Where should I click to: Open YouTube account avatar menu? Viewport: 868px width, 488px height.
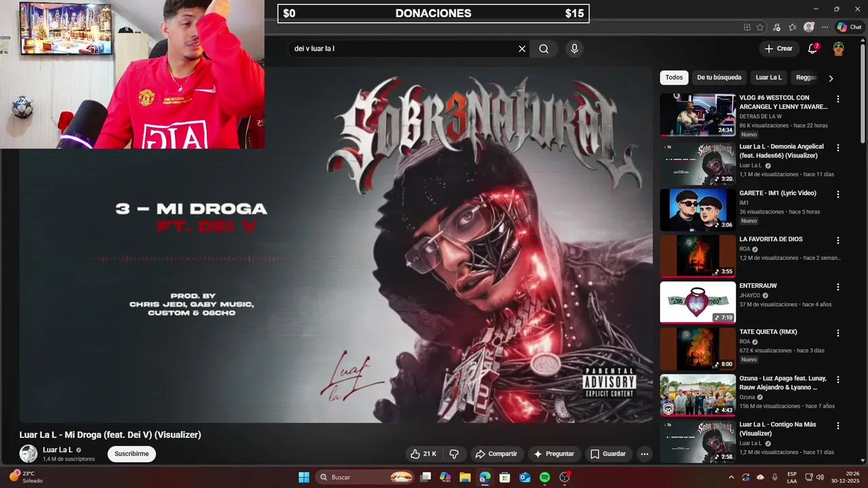click(839, 49)
